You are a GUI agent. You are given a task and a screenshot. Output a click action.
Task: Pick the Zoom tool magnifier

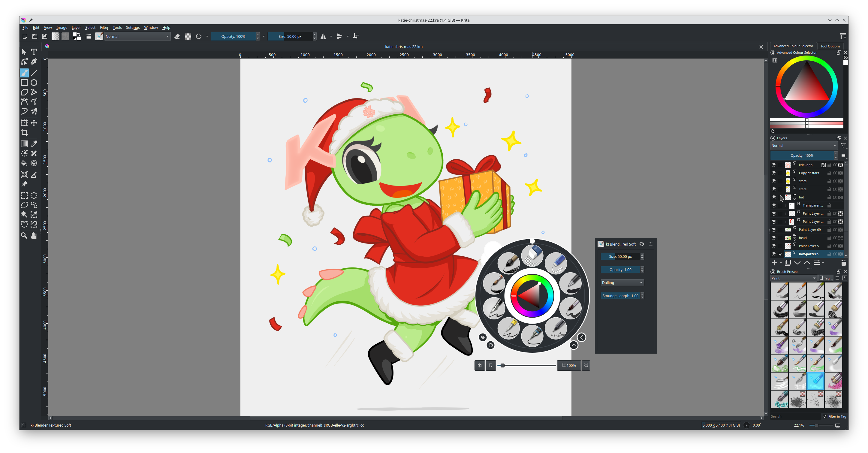(x=24, y=236)
